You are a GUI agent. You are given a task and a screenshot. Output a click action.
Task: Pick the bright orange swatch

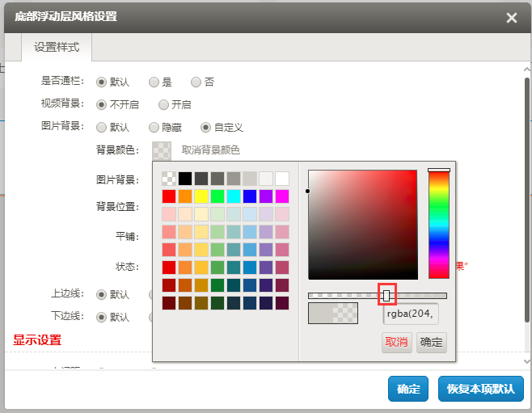[185, 196]
